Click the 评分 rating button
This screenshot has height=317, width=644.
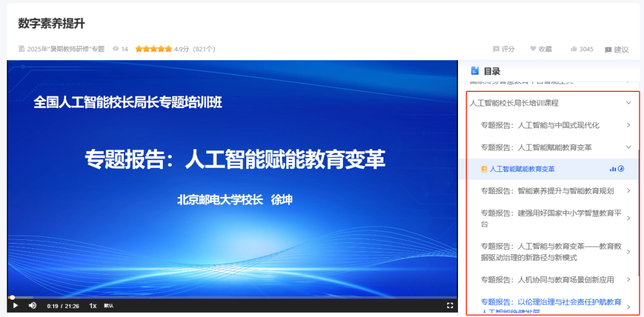[x=503, y=49]
